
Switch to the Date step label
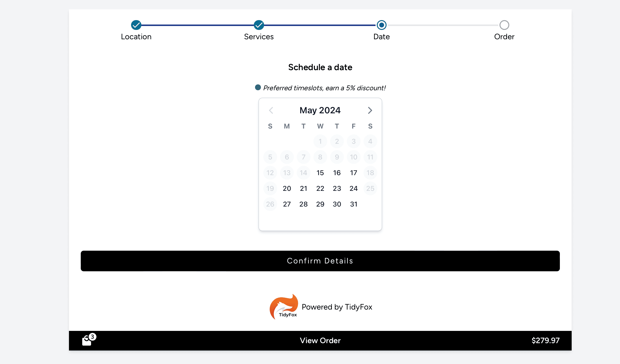(381, 36)
